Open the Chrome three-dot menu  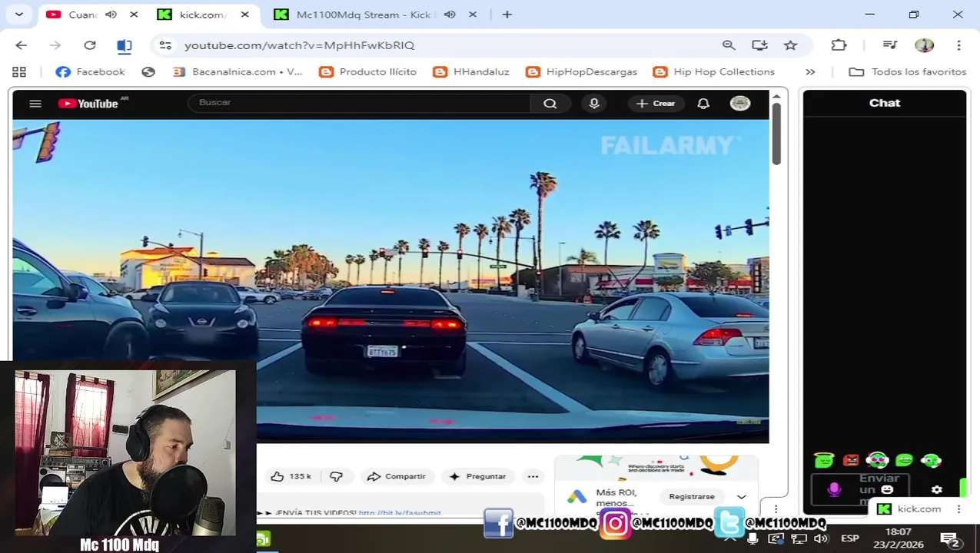pyautogui.click(x=958, y=45)
